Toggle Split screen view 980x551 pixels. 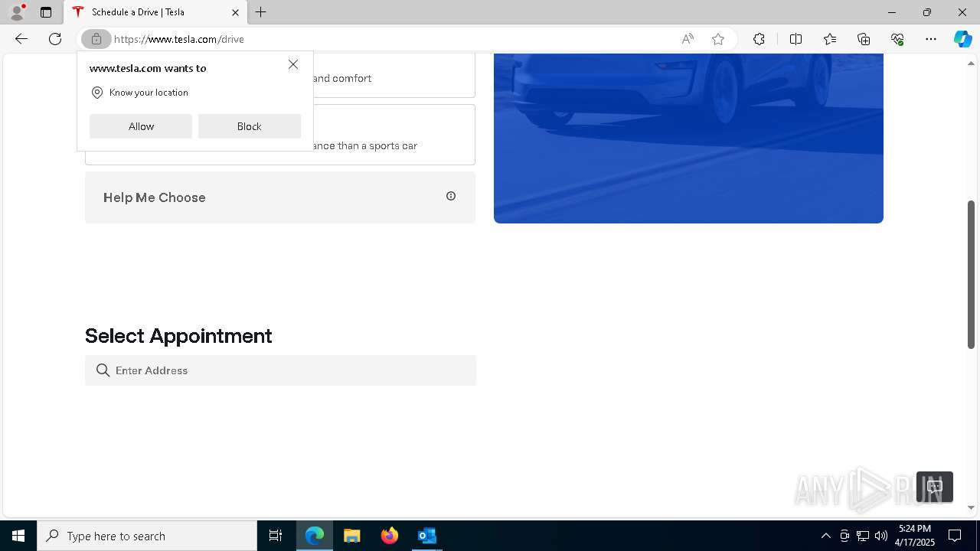(x=795, y=39)
